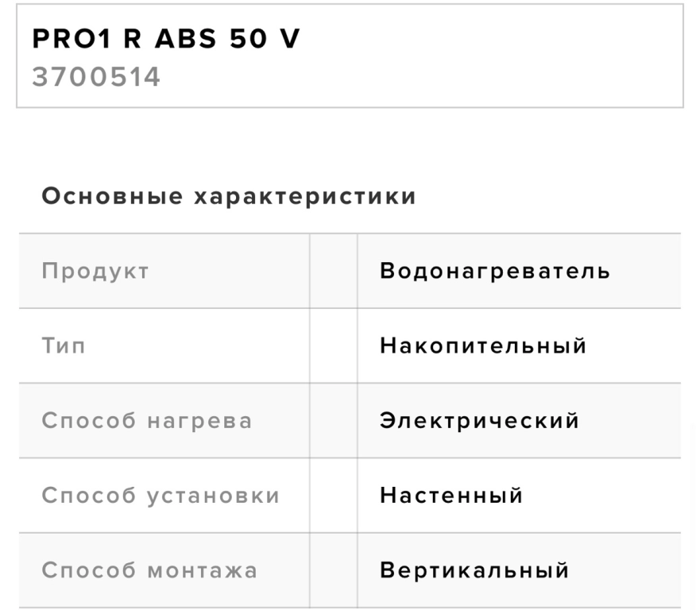Image resolution: width=700 pixels, height=610 pixels.
Task: Click the Основные характеристики heading
Action: click(x=229, y=196)
